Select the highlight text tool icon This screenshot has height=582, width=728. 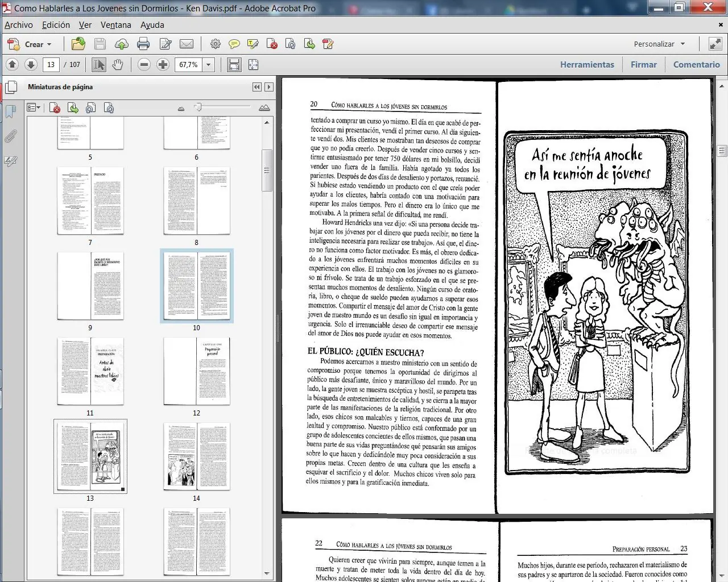(253, 44)
